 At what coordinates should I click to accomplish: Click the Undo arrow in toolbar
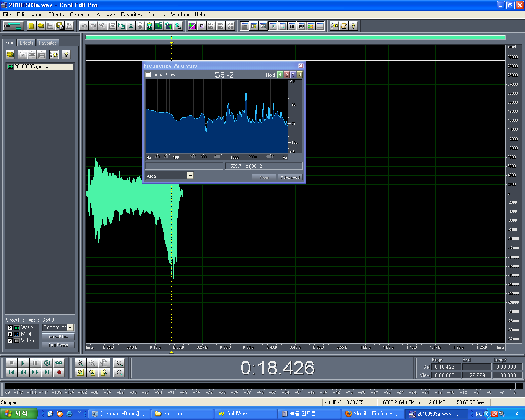pyautogui.click(x=84, y=26)
